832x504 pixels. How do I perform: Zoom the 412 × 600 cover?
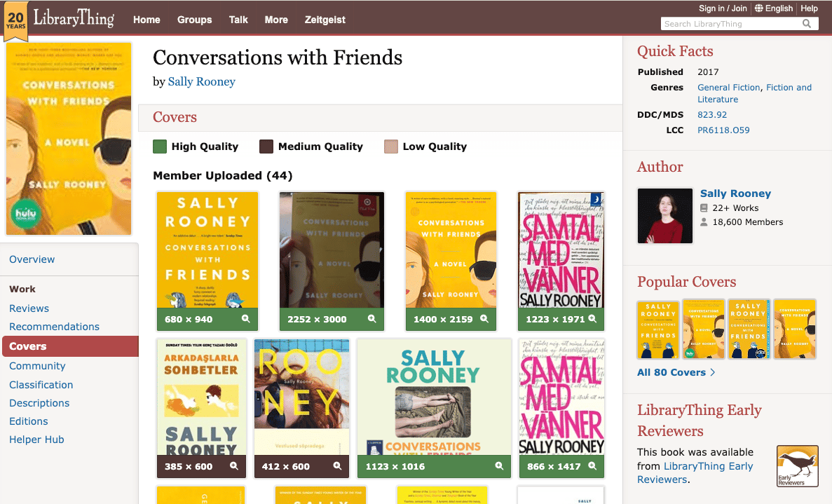(337, 466)
